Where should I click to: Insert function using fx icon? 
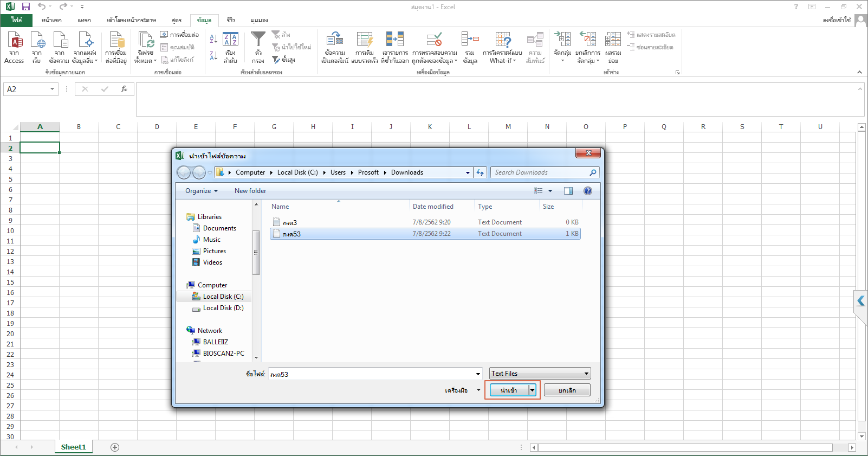(124, 89)
